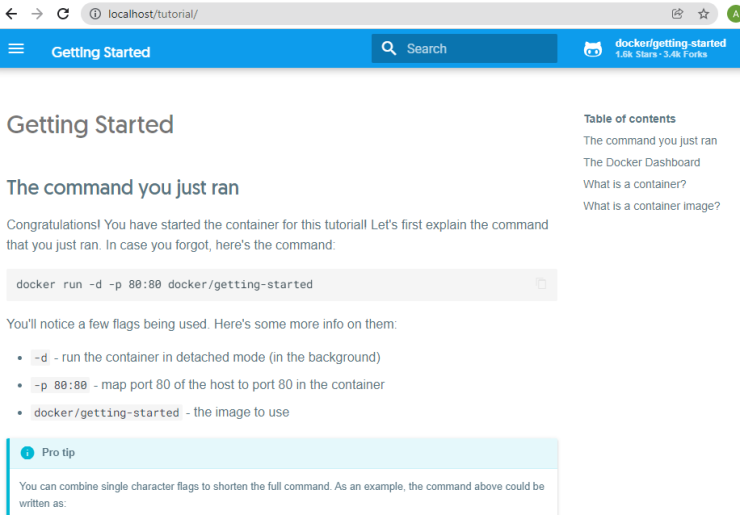The image size is (740, 515).
Task: Open the hamburger navigation menu
Action: tap(16, 49)
